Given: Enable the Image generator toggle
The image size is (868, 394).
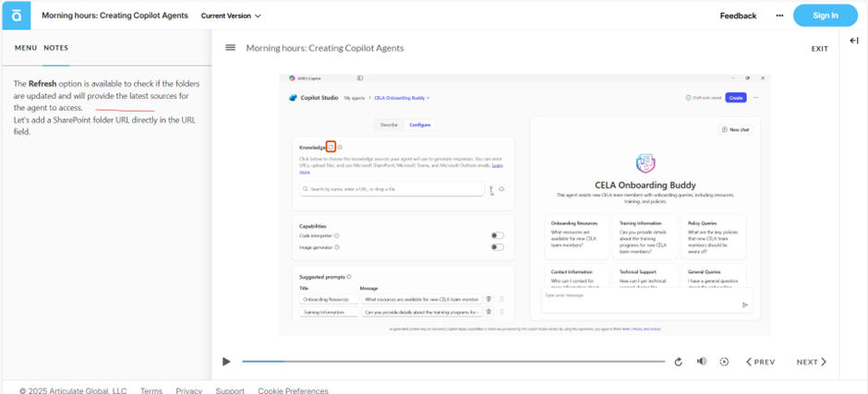Looking at the screenshot, I should [498, 247].
